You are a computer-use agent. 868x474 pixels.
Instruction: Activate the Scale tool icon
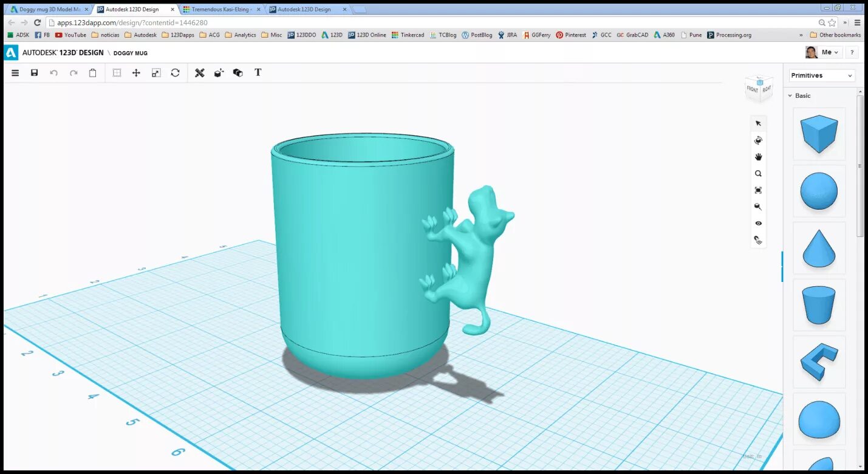(x=156, y=73)
